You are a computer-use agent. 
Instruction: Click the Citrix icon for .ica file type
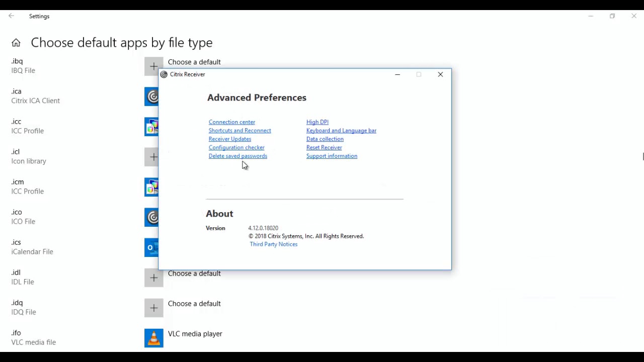pos(151,97)
